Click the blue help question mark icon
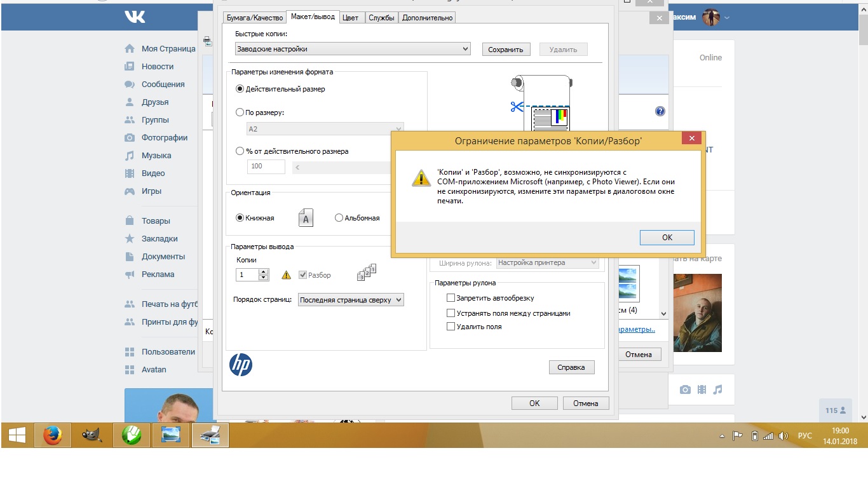868x488 pixels. [660, 112]
